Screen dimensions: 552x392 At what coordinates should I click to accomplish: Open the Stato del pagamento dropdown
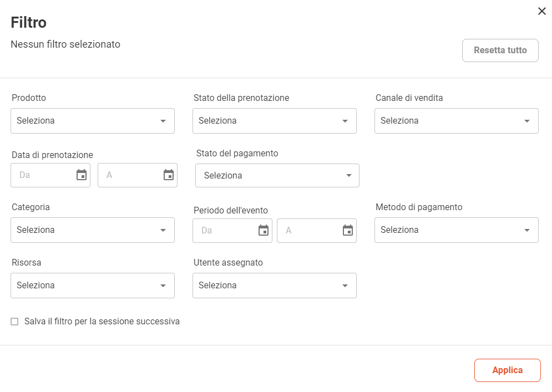[x=277, y=175]
